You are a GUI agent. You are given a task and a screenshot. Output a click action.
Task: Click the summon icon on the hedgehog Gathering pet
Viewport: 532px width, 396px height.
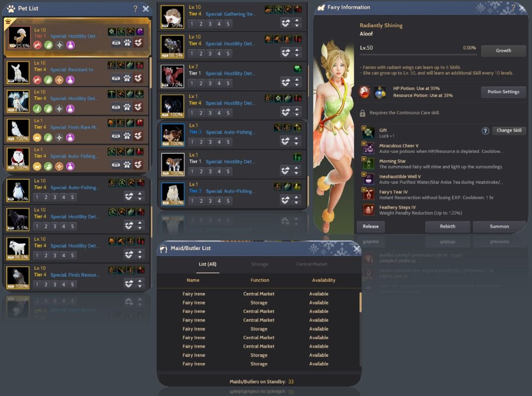coord(286,23)
